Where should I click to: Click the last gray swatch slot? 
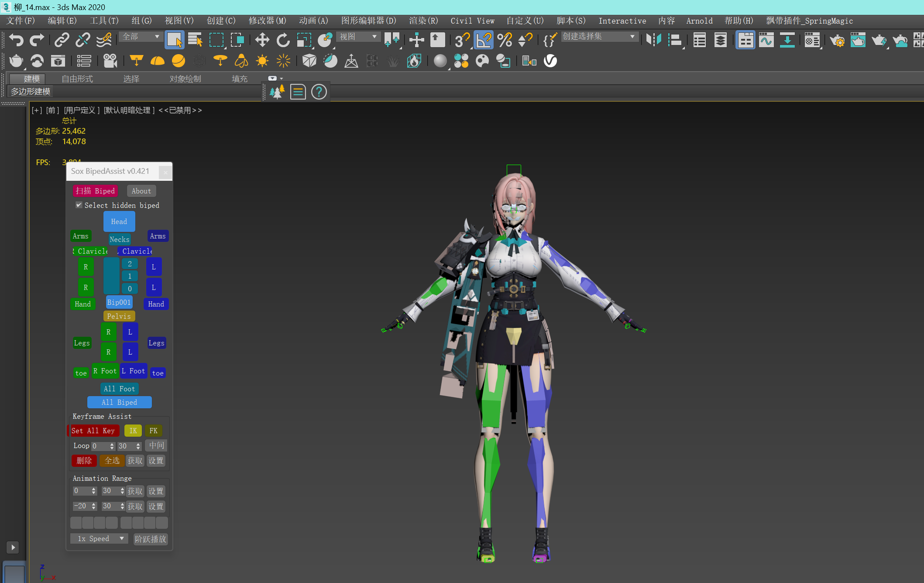[x=162, y=522]
